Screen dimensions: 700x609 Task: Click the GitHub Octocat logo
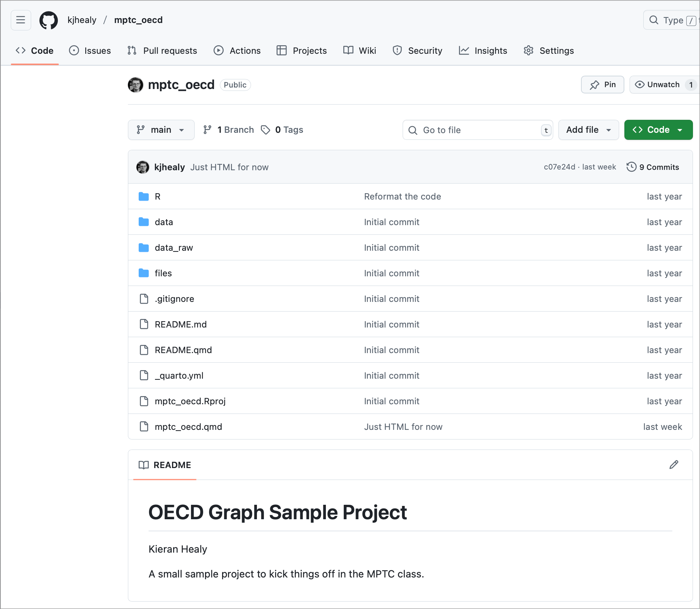[x=49, y=20]
